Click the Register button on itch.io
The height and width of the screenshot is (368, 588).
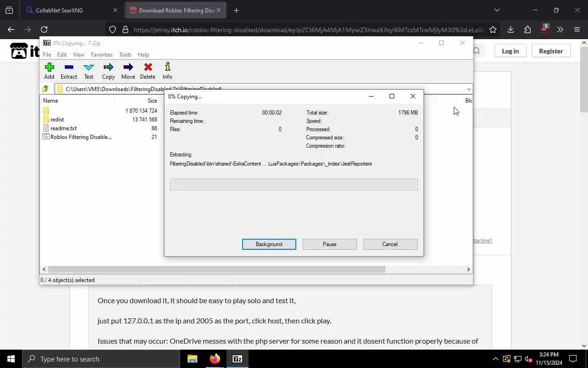point(551,51)
